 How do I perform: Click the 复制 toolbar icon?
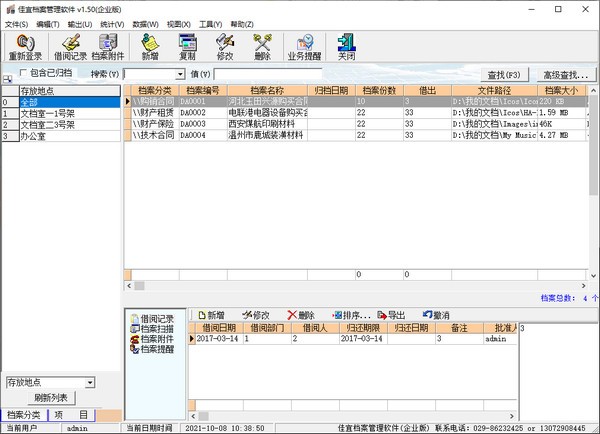pyautogui.click(x=188, y=47)
